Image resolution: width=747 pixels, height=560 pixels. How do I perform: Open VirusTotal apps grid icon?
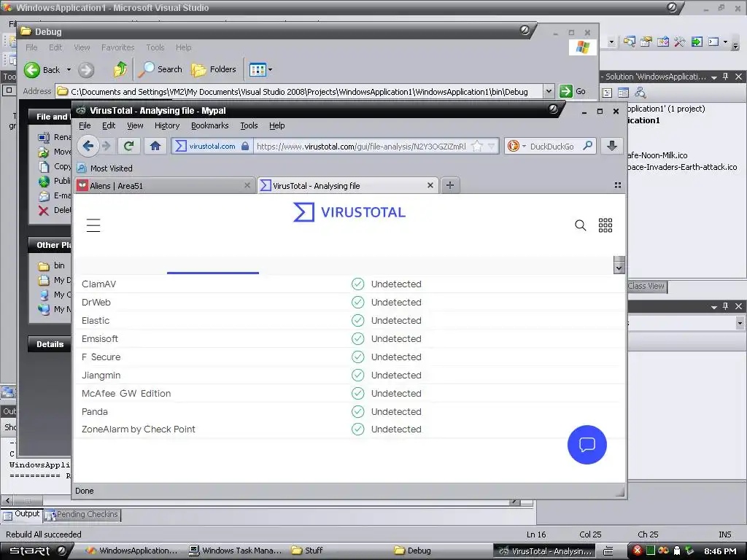[x=605, y=225]
